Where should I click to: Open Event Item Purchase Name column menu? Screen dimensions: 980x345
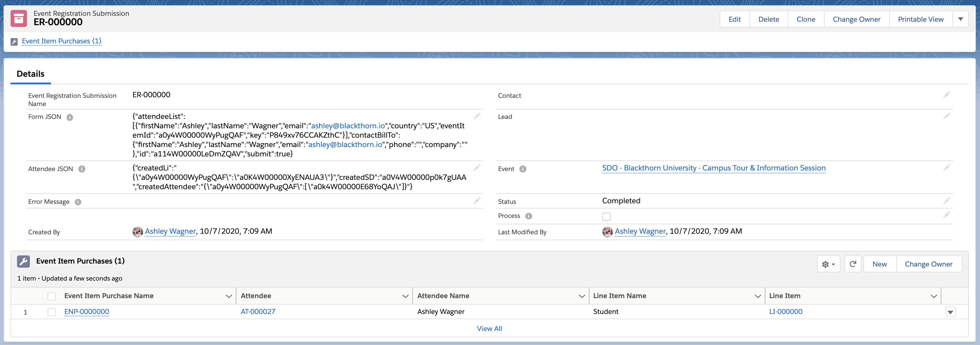click(x=229, y=296)
